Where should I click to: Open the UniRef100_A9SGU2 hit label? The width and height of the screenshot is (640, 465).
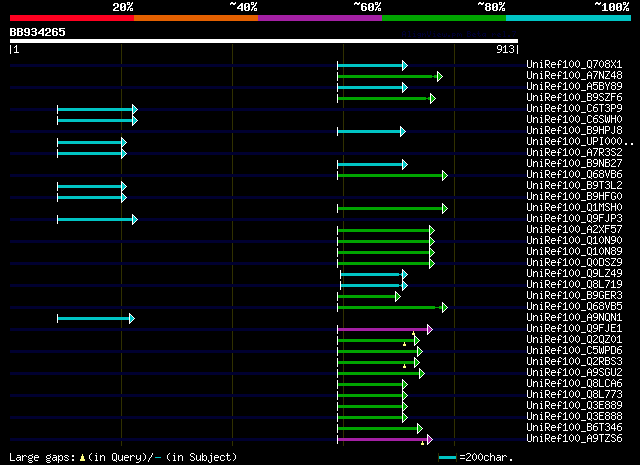click(x=574, y=373)
